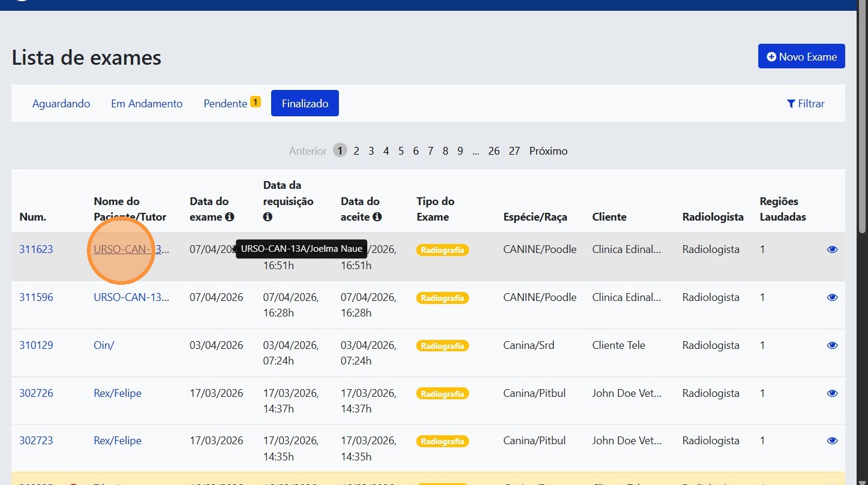Click info icon beside Data do aceite
Image resolution: width=868 pixels, height=485 pixels.
click(377, 217)
